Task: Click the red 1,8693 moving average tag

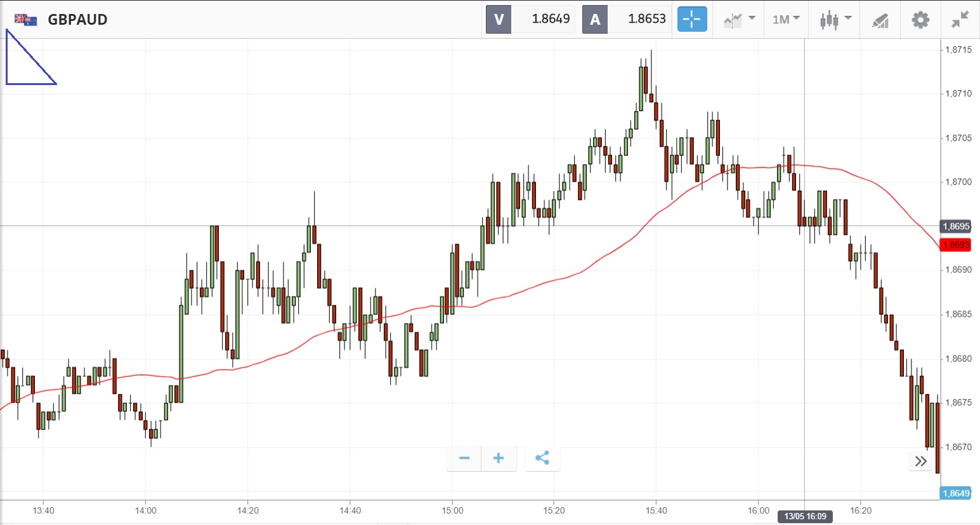Action: (956, 245)
